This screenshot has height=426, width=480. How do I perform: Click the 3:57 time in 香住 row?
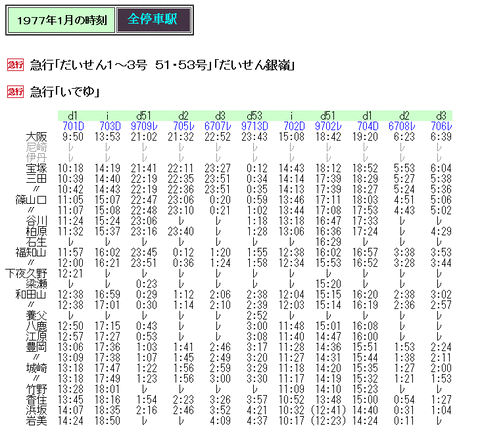[257, 400]
